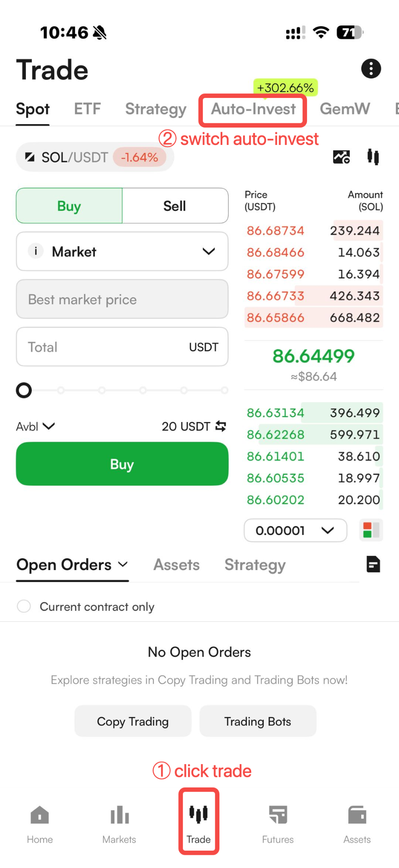Expand the Avbl balance dropdown
Image resolution: width=399 pixels, height=868 pixels.
tap(36, 426)
